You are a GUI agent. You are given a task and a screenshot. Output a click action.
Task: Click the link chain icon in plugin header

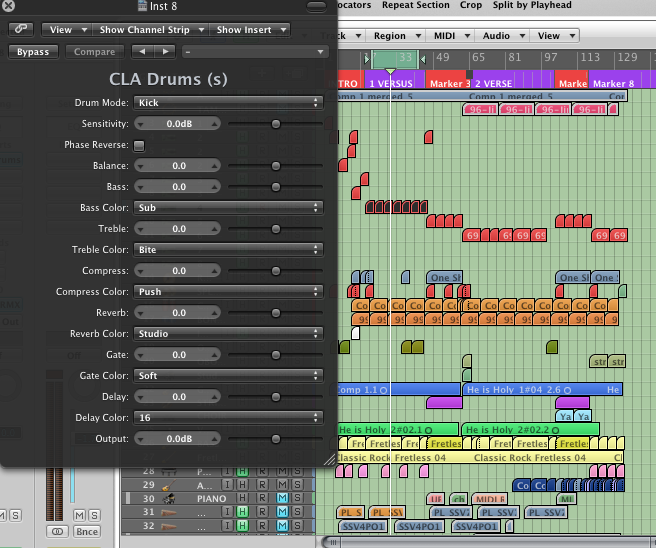coord(21,30)
